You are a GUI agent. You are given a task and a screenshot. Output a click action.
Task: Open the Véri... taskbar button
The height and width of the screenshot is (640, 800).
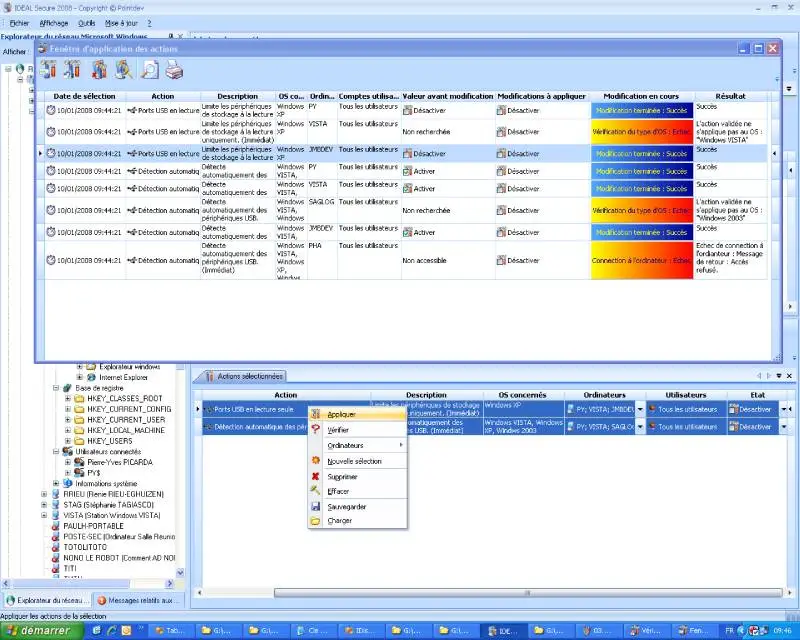(647, 631)
